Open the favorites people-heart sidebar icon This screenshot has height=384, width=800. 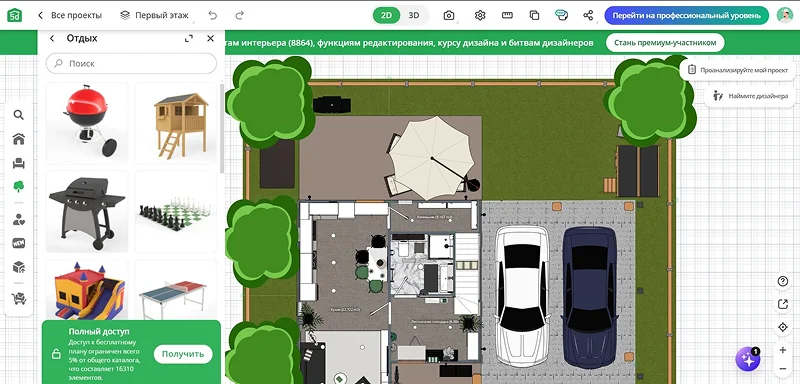(19, 220)
